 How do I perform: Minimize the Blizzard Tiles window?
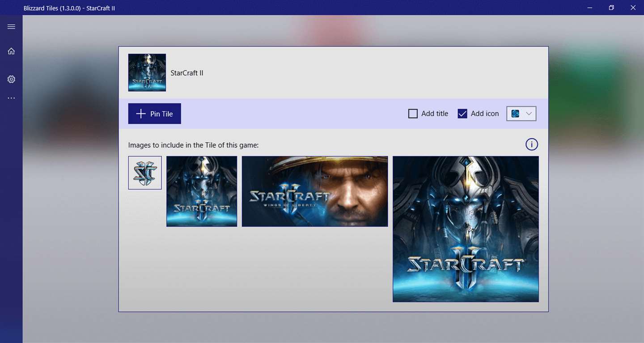590,8
